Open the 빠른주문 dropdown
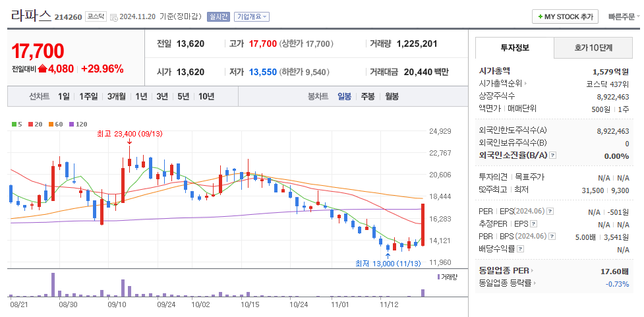Viewport: 644px width, 317px height. coord(624,17)
